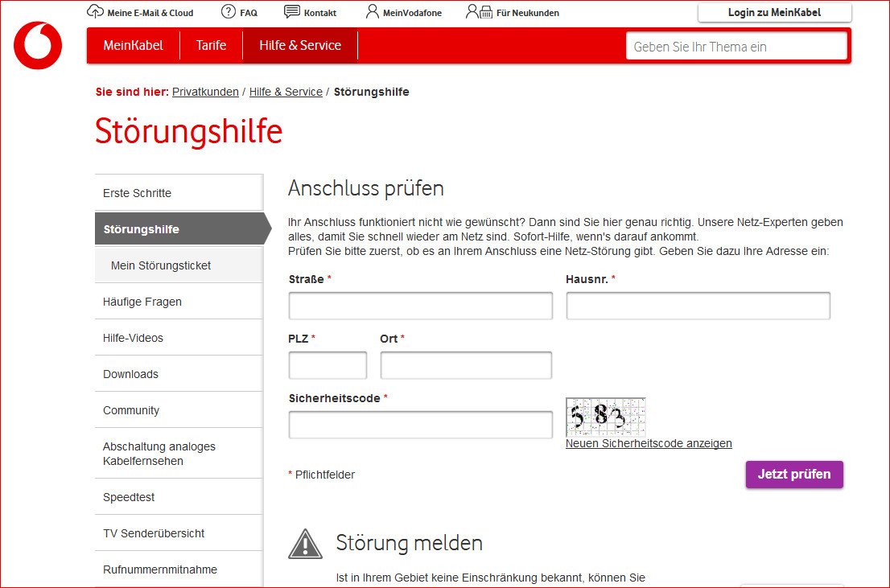Screen dimensions: 890x588
Task: Open Mein Störungsticket sidebar item
Action: 179,265
